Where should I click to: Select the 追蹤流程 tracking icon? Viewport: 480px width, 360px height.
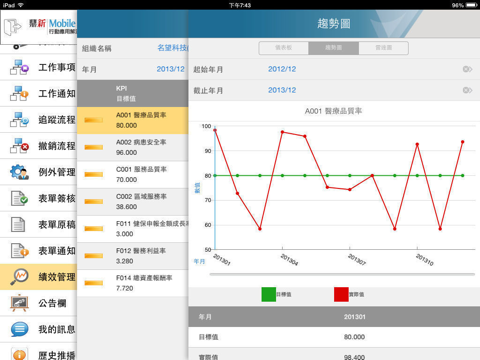coord(19,120)
